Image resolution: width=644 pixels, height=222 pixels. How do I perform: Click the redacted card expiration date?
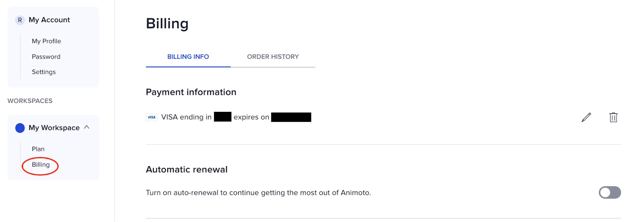tap(291, 117)
